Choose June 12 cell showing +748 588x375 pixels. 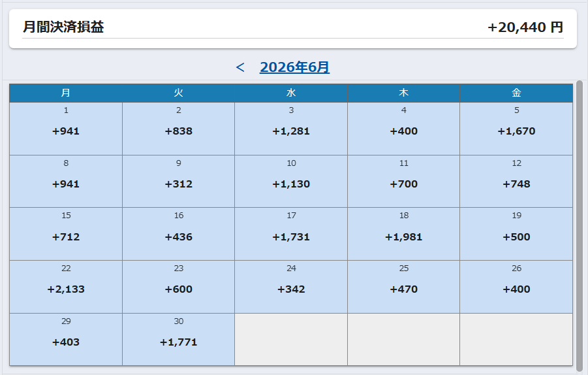(516, 182)
